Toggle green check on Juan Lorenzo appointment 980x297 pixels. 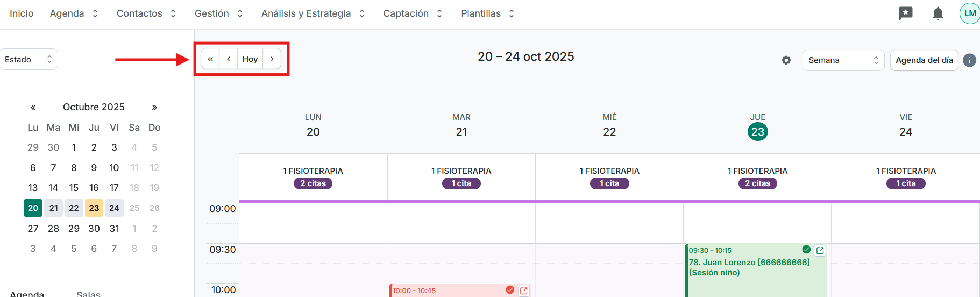pos(806,250)
